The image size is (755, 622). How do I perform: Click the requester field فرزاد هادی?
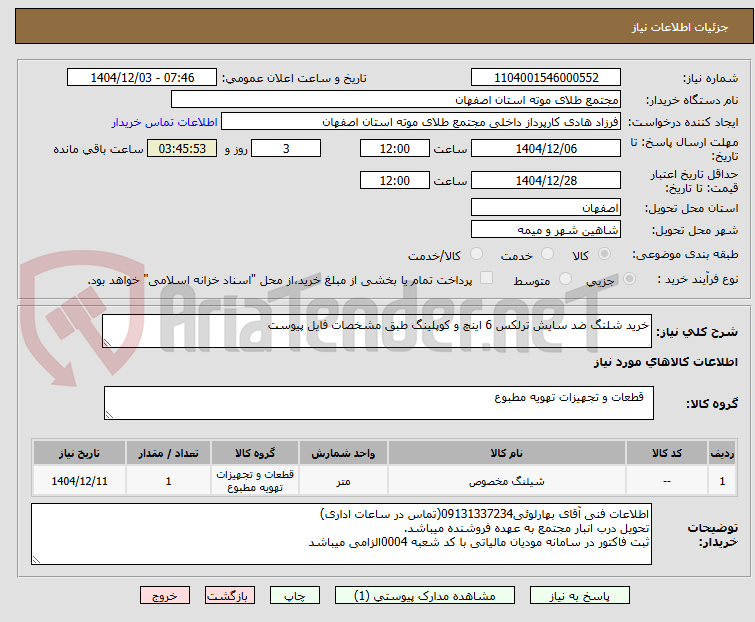(x=421, y=122)
